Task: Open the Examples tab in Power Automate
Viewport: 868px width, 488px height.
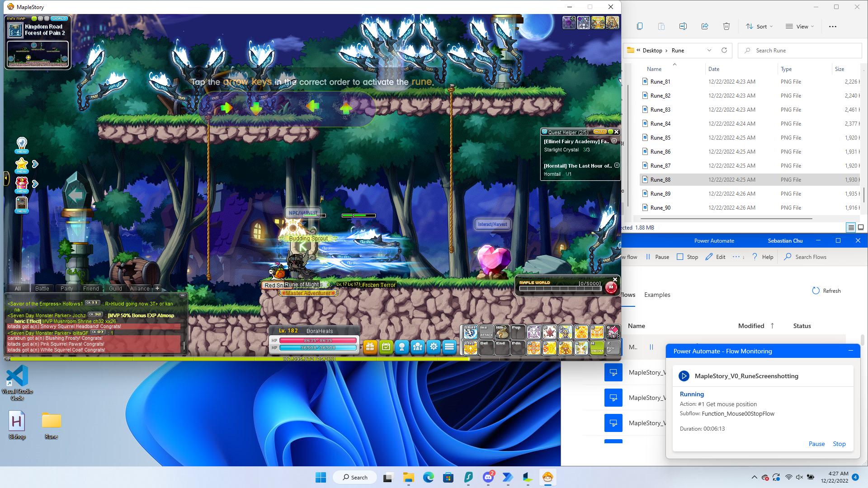Action: 657,295
